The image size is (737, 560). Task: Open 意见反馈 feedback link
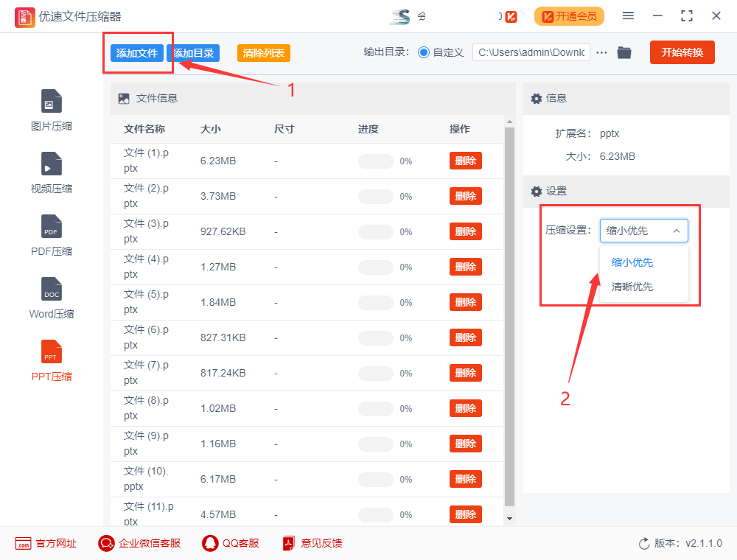pyautogui.click(x=312, y=543)
